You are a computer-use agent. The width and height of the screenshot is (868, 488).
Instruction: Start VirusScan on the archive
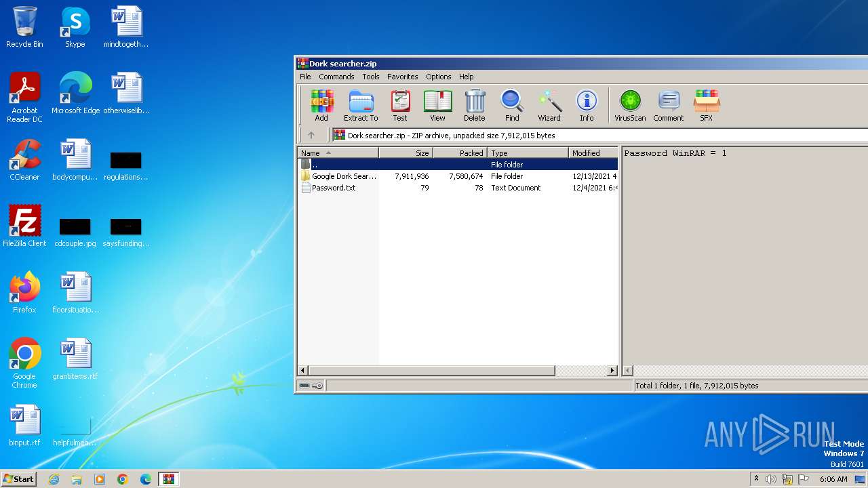[x=630, y=106]
